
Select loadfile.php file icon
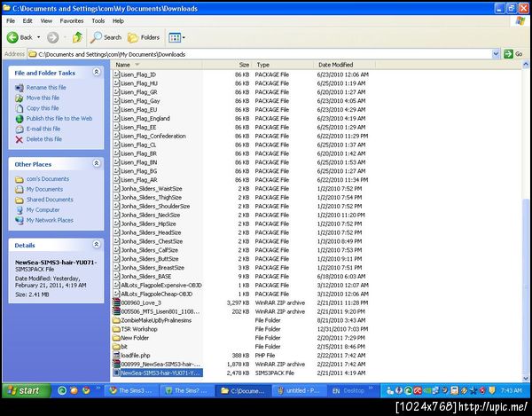point(116,356)
